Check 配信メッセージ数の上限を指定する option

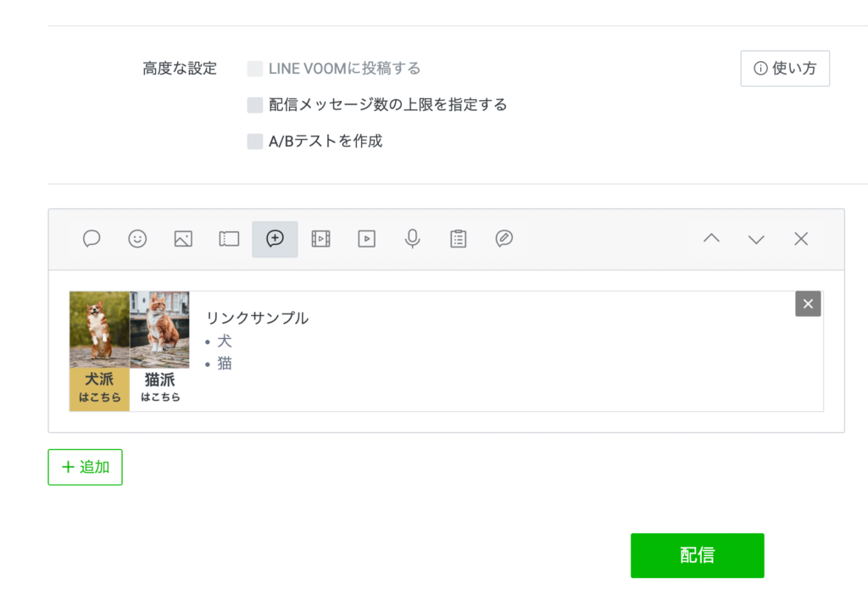[x=255, y=105]
